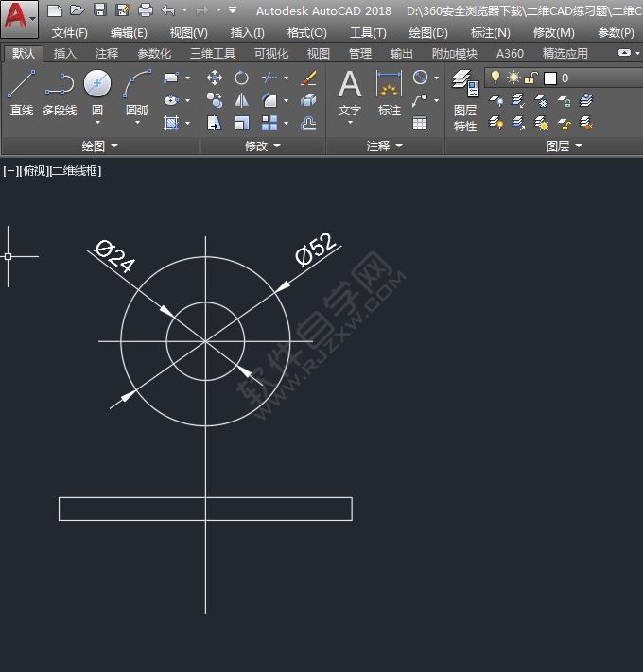Click the Rotate tool icon

click(x=242, y=78)
